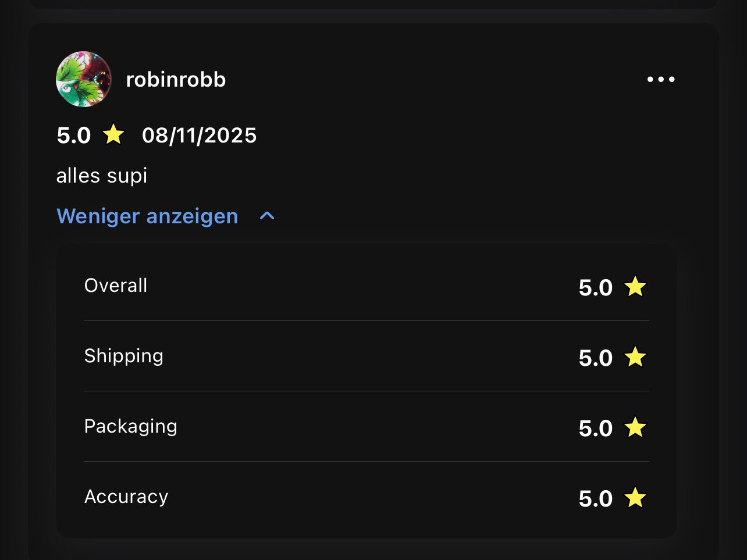Image resolution: width=747 pixels, height=560 pixels.
Task: Open robinrobb's profile avatar
Action: [x=83, y=79]
